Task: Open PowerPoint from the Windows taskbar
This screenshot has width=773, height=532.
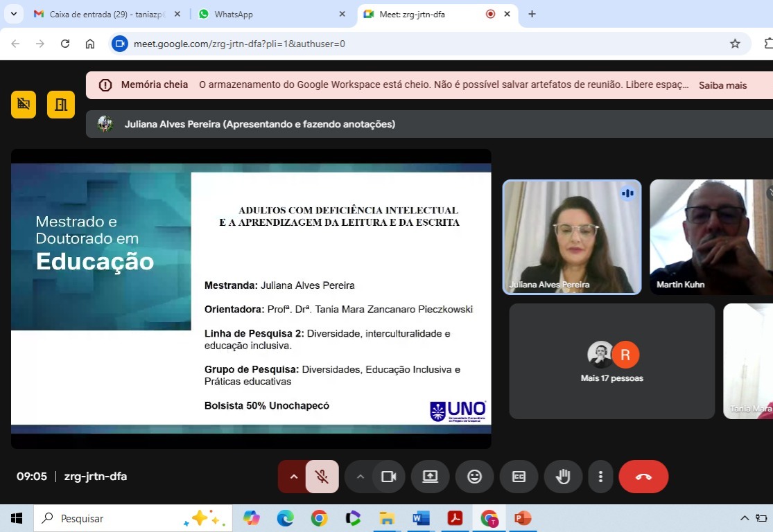Action: click(x=522, y=518)
